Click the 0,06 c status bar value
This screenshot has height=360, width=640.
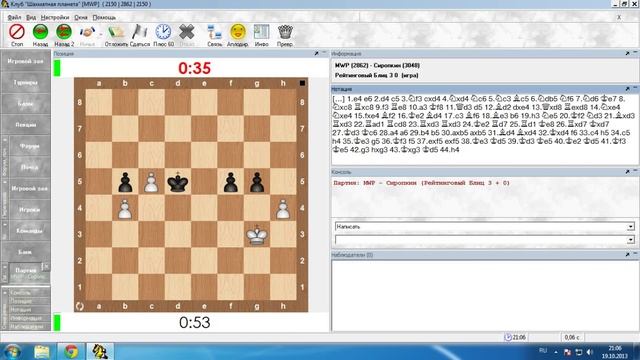click(x=572, y=337)
